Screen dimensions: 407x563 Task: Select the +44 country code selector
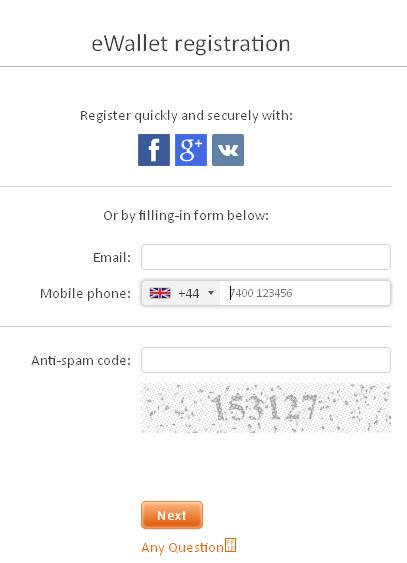coord(181,293)
